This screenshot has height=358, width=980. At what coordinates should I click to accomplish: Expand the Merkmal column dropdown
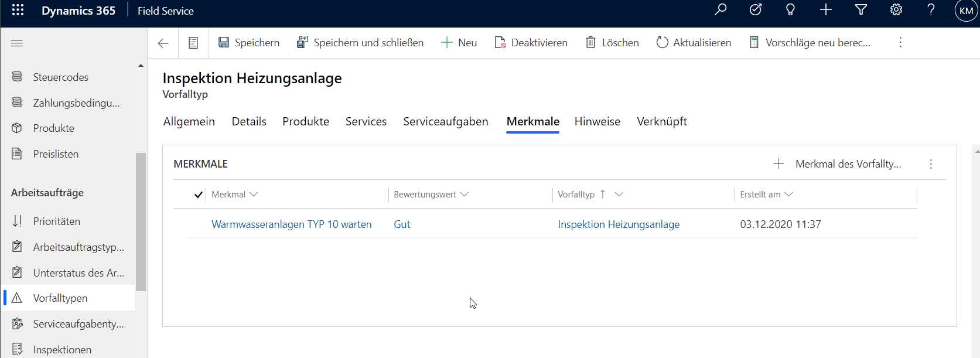point(254,195)
